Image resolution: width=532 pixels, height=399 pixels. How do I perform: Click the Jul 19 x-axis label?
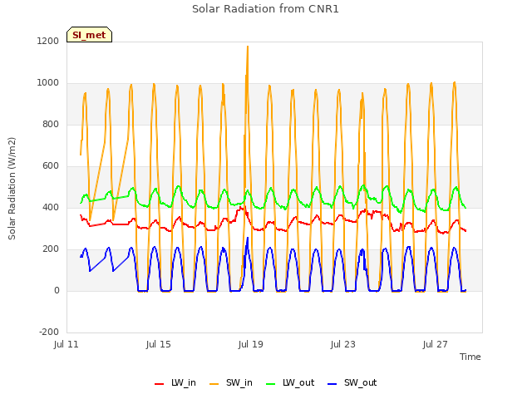[251, 344]
